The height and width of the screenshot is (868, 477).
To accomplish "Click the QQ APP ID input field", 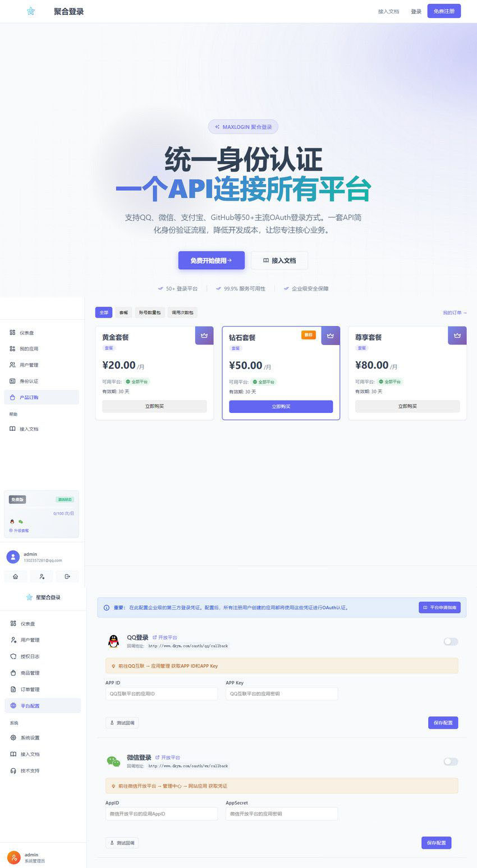I will pyautogui.click(x=161, y=694).
